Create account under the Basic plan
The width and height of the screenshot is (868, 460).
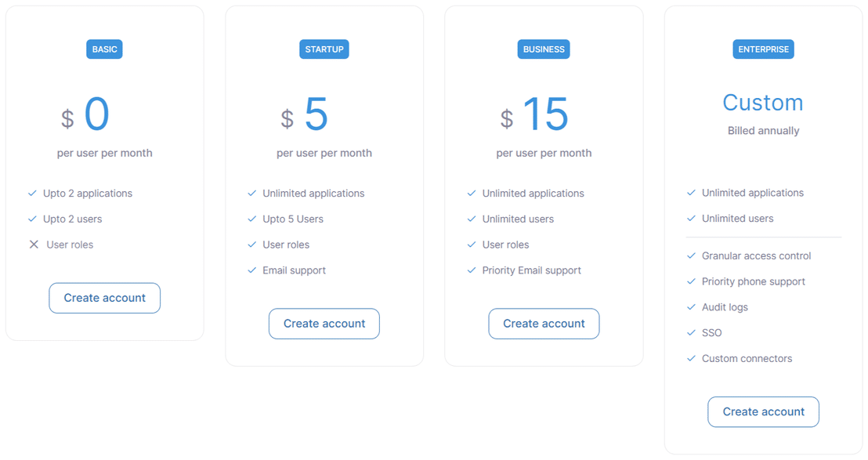pyautogui.click(x=105, y=298)
